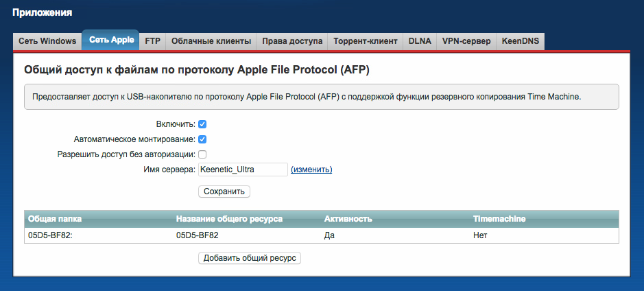Viewport: 644px width, 291px height.
Task: Go to the Права доступа tab
Action: pos(292,41)
